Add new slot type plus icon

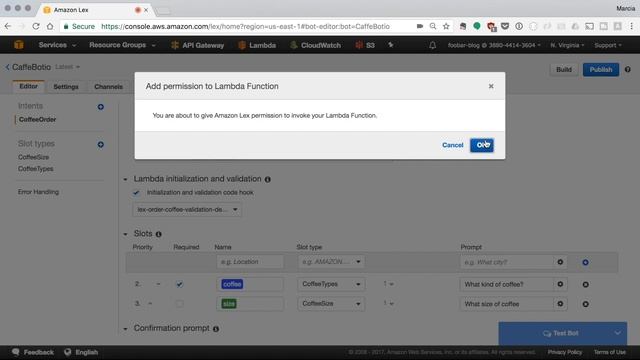(100, 144)
